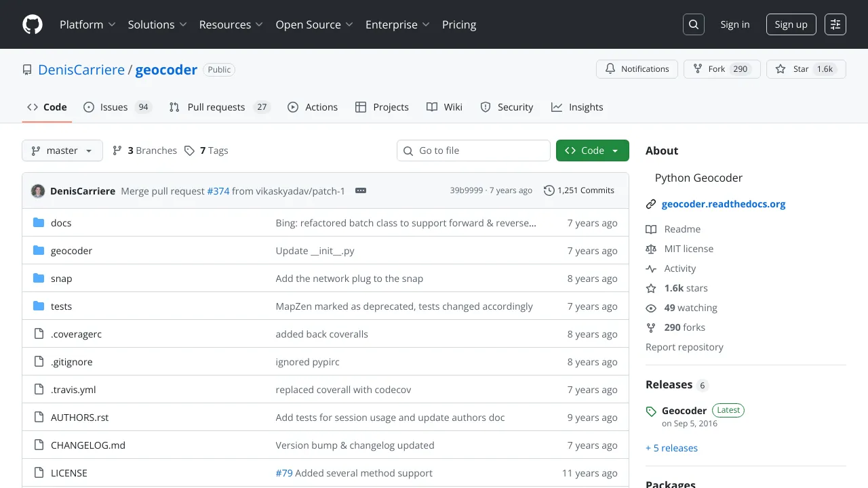Open issue #79 link in LICENSE row
The width and height of the screenshot is (868, 488).
(284, 473)
